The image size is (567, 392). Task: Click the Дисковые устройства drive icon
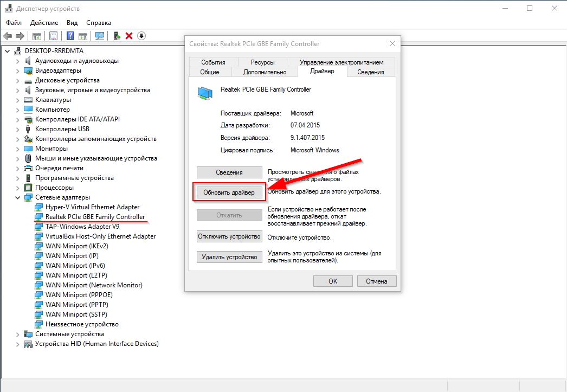(x=28, y=81)
